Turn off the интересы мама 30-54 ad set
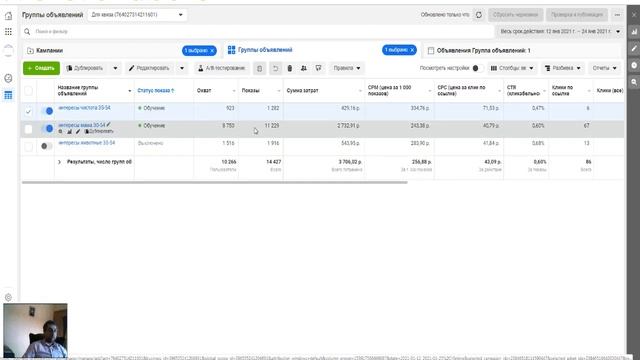640x360 pixels. click(x=47, y=129)
